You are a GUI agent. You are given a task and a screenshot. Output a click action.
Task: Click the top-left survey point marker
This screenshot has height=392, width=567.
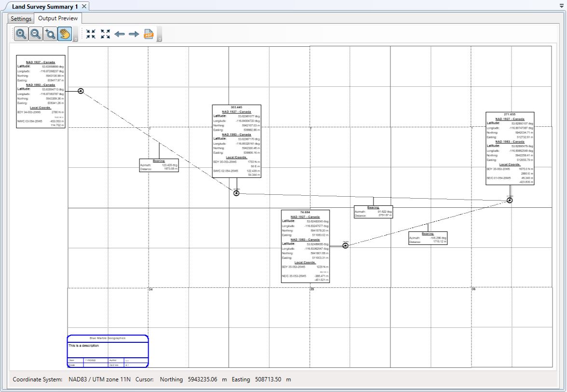coord(81,91)
